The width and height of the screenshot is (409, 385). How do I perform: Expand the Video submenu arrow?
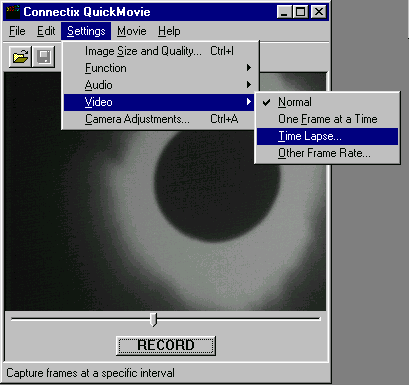click(249, 102)
